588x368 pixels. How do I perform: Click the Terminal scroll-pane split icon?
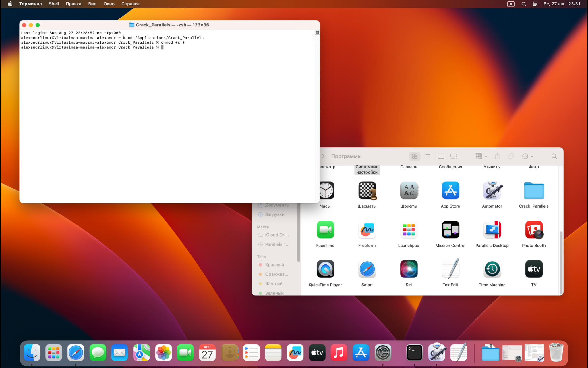(317, 32)
